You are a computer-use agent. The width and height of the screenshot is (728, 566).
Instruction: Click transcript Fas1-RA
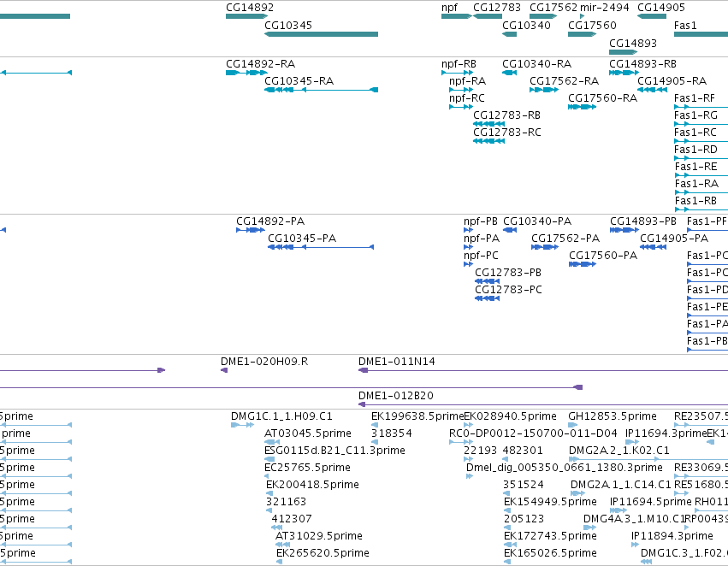(x=696, y=184)
